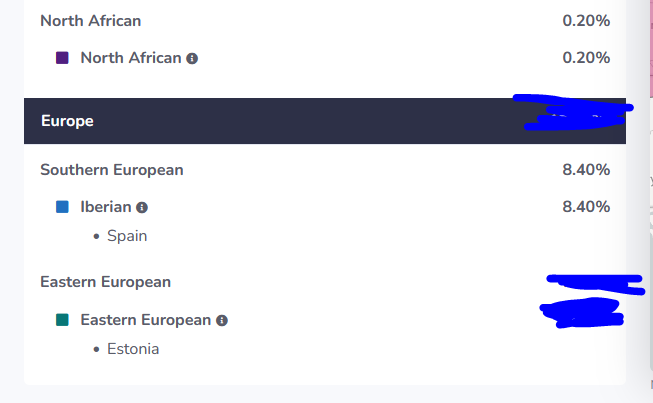The width and height of the screenshot is (653, 403).
Task: Click the Spain bullet entry
Action: 127,236
